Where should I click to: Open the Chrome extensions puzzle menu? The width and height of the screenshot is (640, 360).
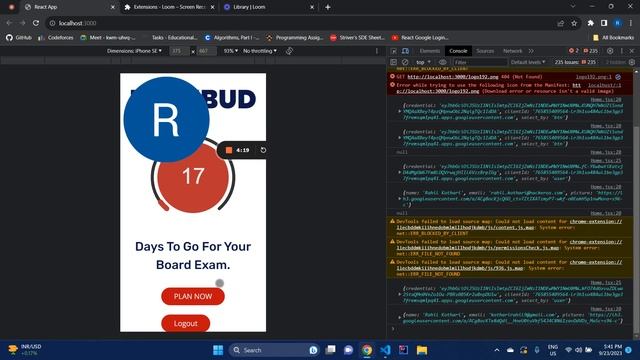click(591, 23)
